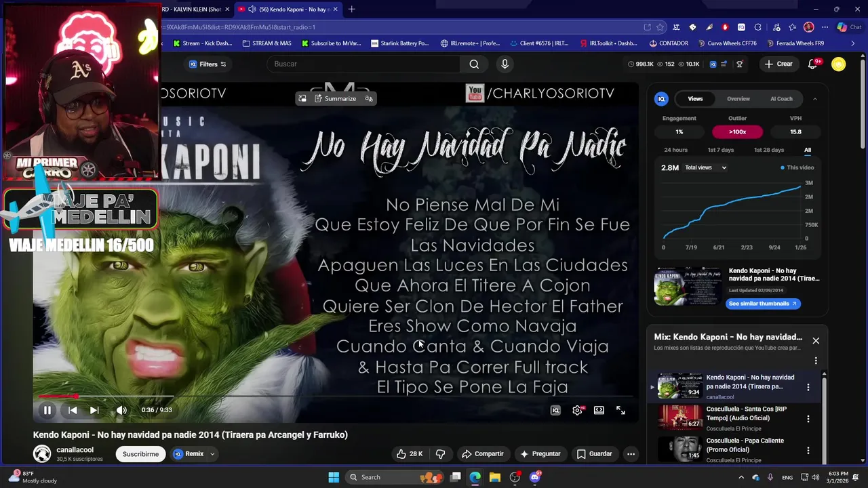
Task: Skip to the next video
Action: point(94,410)
